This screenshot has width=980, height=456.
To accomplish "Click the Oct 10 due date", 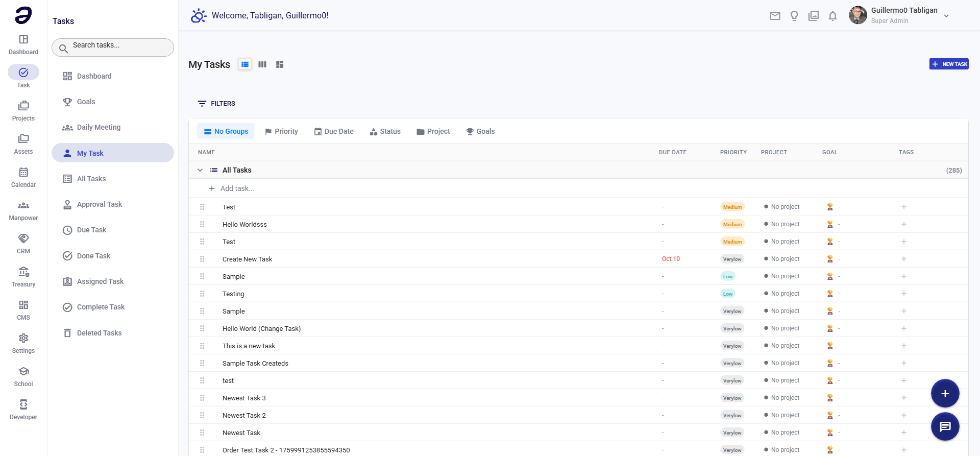I will 671,259.
